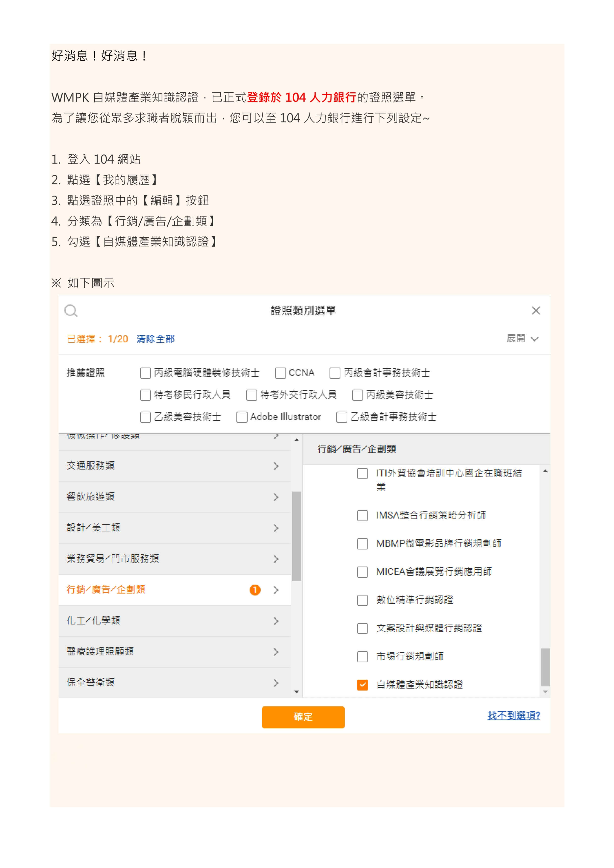Click 清除全部 to clear selections
614x868 pixels.
(155, 339)
